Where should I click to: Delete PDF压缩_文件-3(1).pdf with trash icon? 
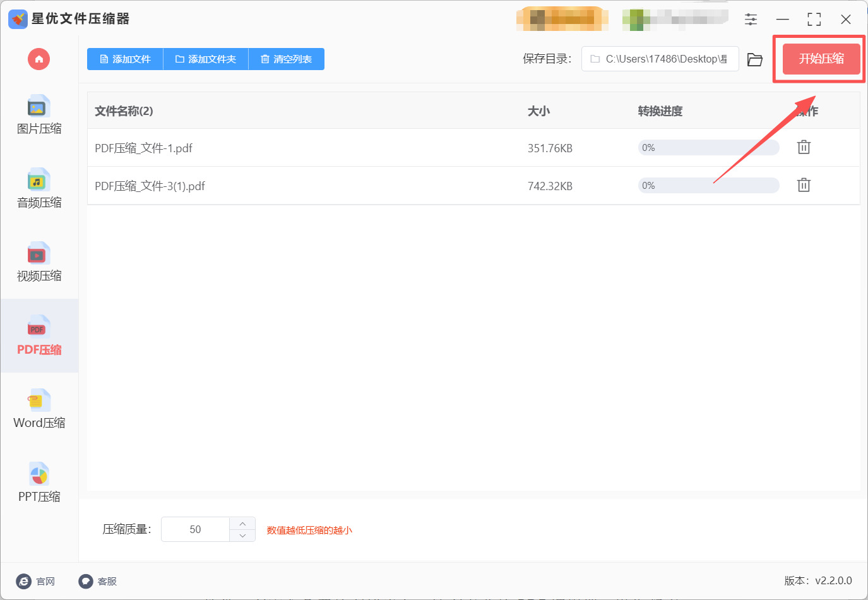point(804,185)
